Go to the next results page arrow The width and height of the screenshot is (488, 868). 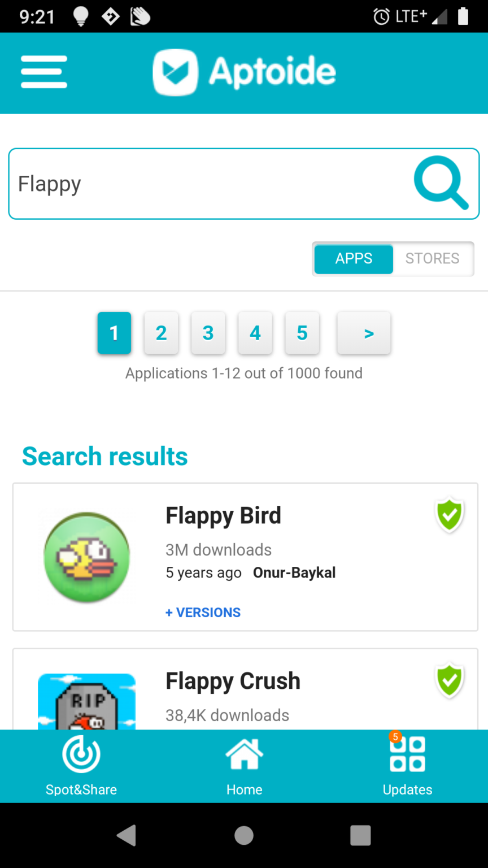click(x=364, y=333)
